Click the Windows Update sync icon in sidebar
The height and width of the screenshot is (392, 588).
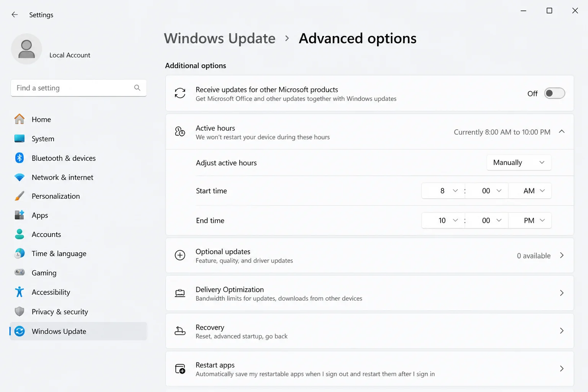tap(20, 331)
